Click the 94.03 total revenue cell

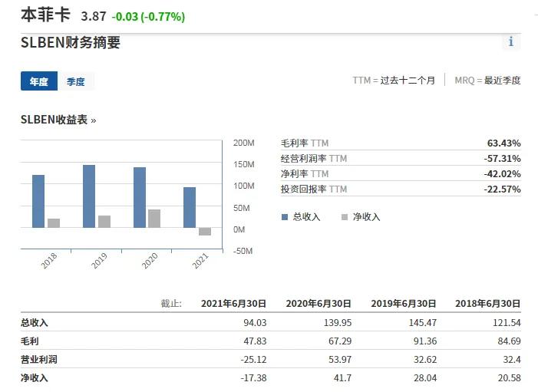click(x=255, y=323)
